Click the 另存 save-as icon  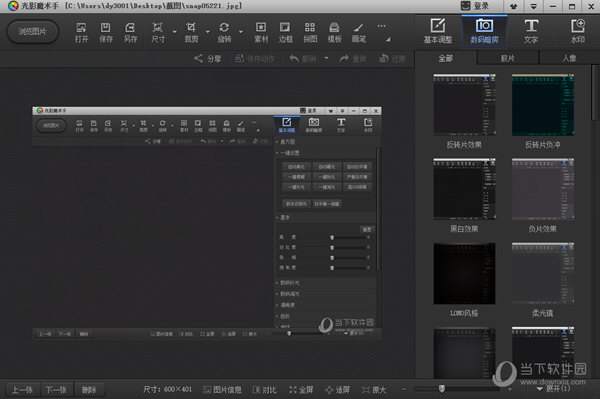click(x=130, y=32)
